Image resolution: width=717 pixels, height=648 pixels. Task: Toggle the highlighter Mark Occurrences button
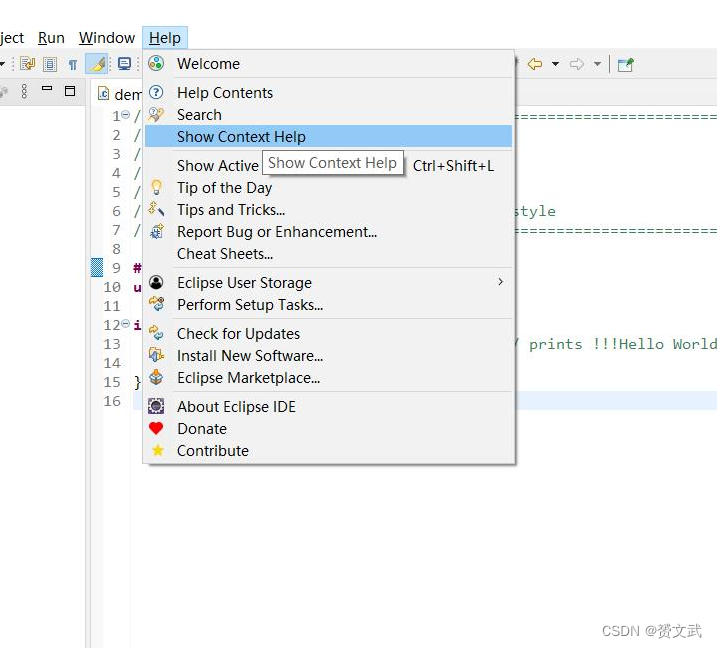97,64
